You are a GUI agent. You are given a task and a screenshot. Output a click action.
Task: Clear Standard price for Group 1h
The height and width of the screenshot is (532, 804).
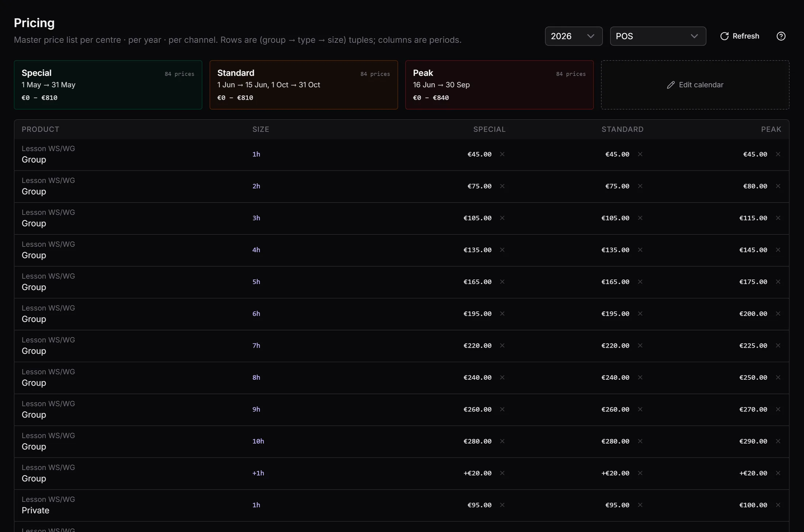click(x=640, y=154)
